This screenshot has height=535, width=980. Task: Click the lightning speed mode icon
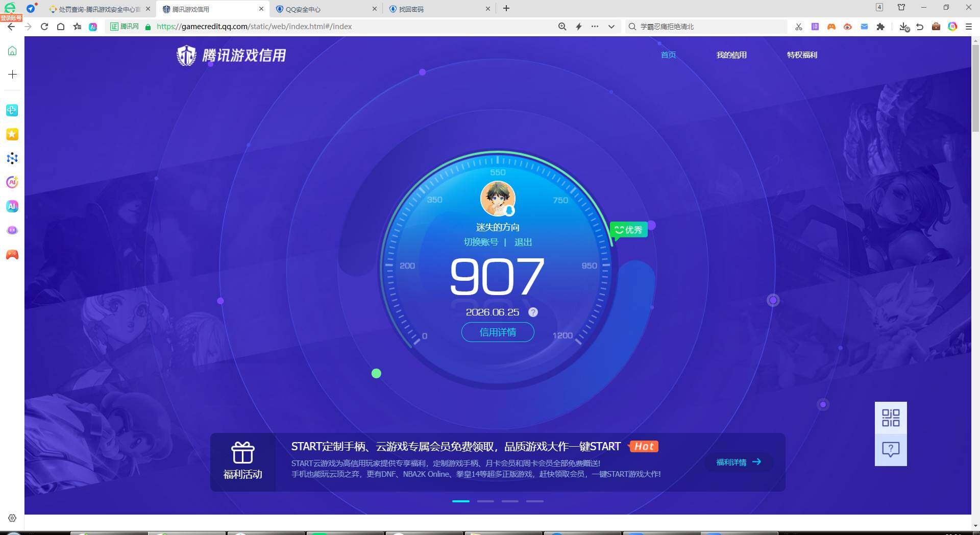(x=578, y=27)
